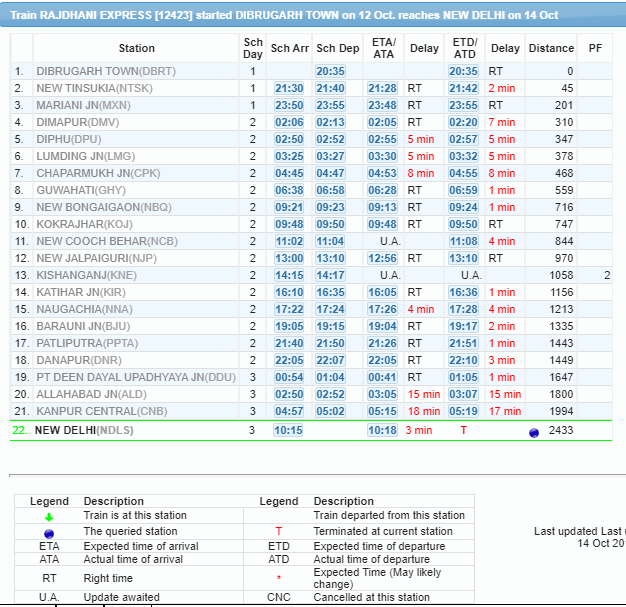The width and height of the screenshot is (626, 607).
Task: Click legend text 'Cancelled at this station'
Action: click(x=371, y=597)
